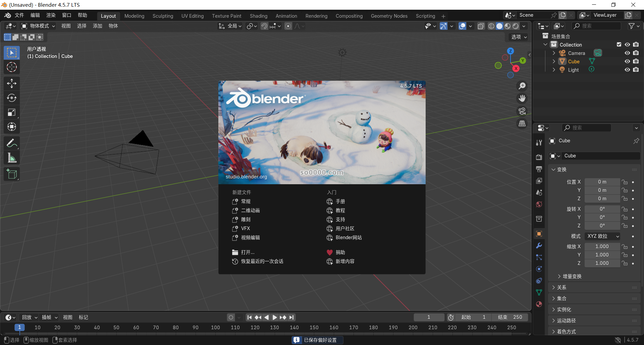Viewport: 644px width, 345px height.
Task: Activate the Transform tool
Action: (12, 127)
